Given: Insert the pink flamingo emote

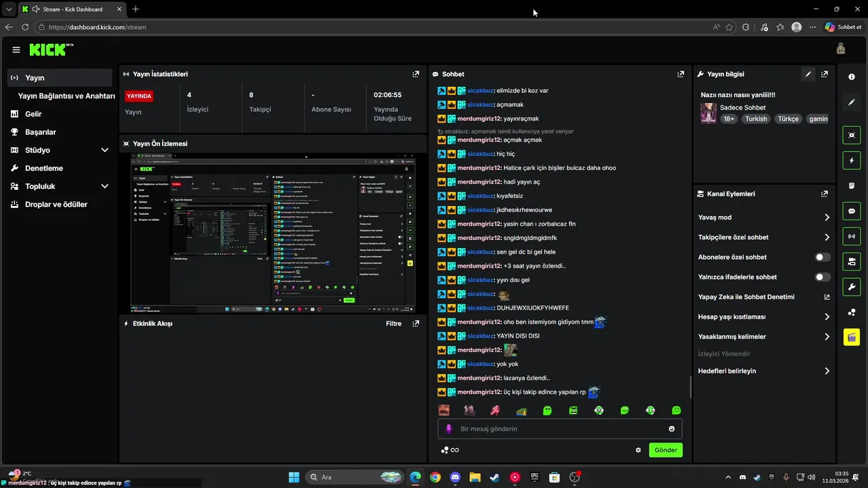Looking at the screenshot, I should click(496, 410).
